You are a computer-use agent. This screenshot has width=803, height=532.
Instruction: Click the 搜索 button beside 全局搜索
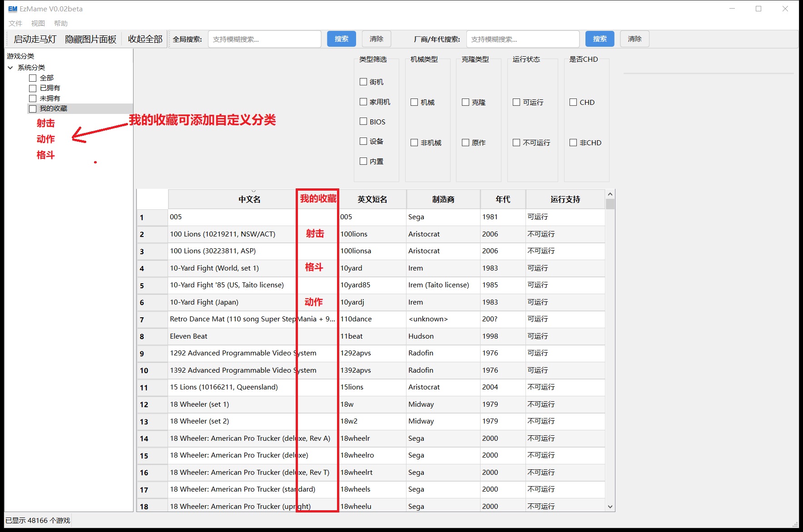pyautogui.click(x=342, y=39)
